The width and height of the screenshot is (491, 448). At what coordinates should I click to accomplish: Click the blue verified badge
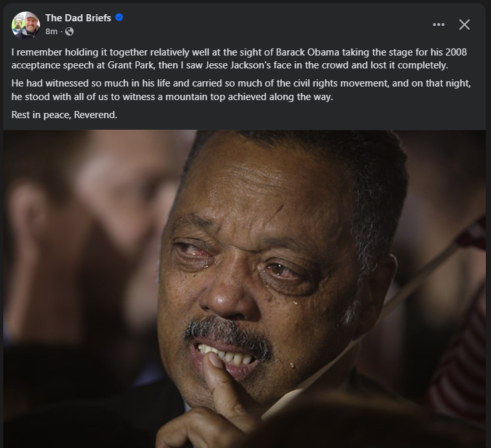(119, 18)
